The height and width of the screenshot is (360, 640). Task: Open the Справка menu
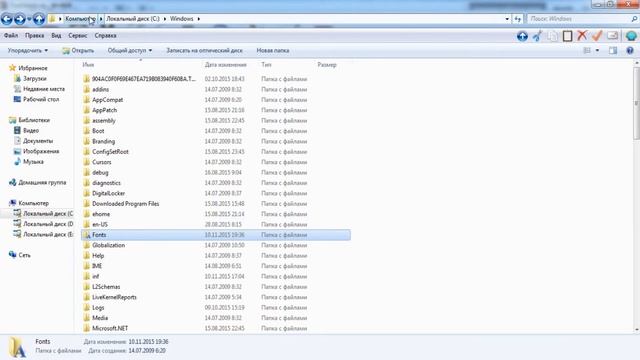[105, 36]
